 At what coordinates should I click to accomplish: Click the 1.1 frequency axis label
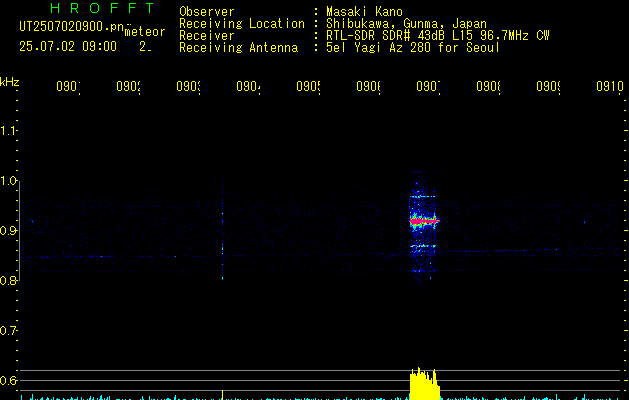tap(8, 131)
